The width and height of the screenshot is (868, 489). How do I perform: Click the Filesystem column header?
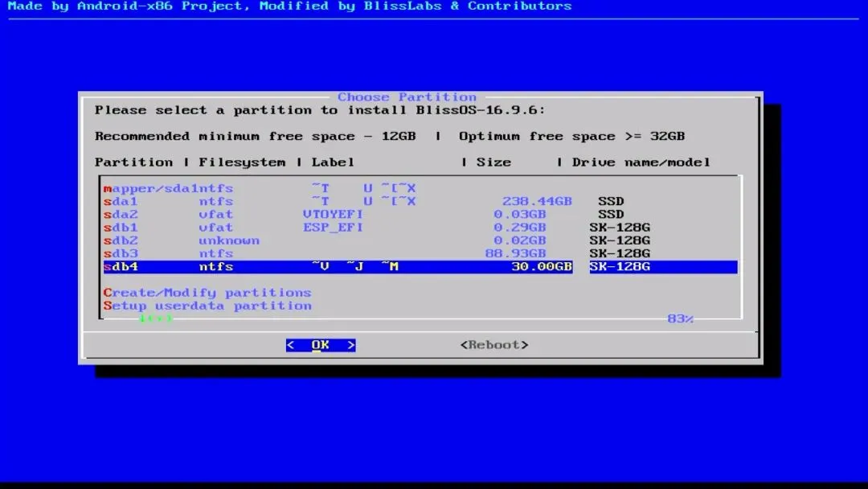[x=242, y=162]
